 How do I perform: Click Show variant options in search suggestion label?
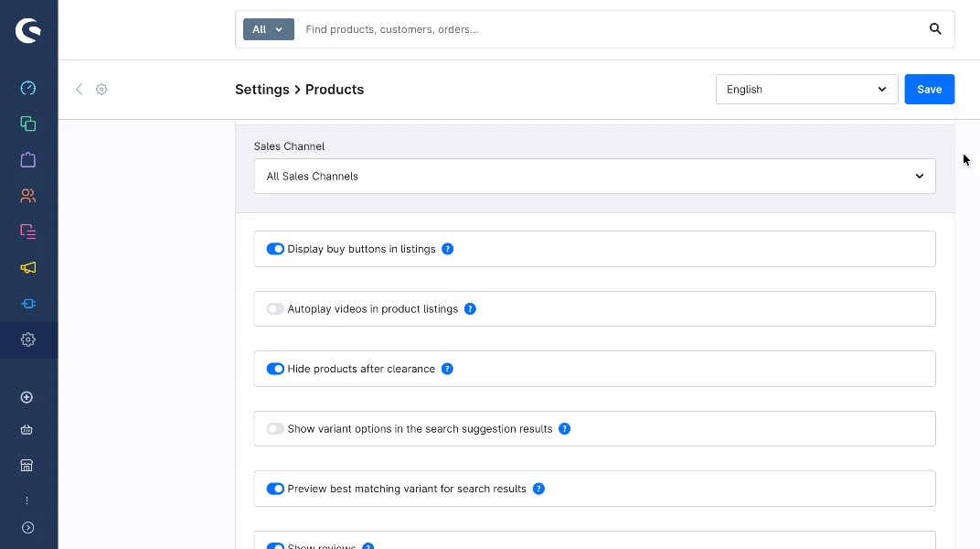click(420, 429)
